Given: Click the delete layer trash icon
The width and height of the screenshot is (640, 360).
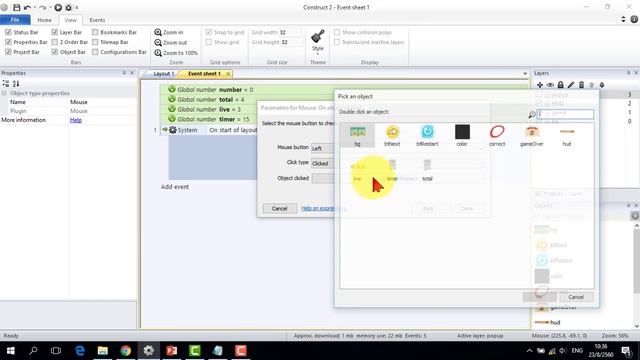Looking at the screenshot, I should [x=581, y=85].
